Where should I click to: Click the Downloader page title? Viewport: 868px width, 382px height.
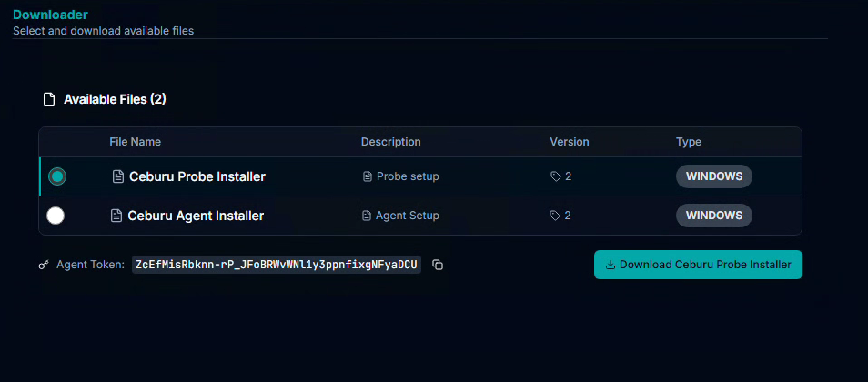[50, 15]
